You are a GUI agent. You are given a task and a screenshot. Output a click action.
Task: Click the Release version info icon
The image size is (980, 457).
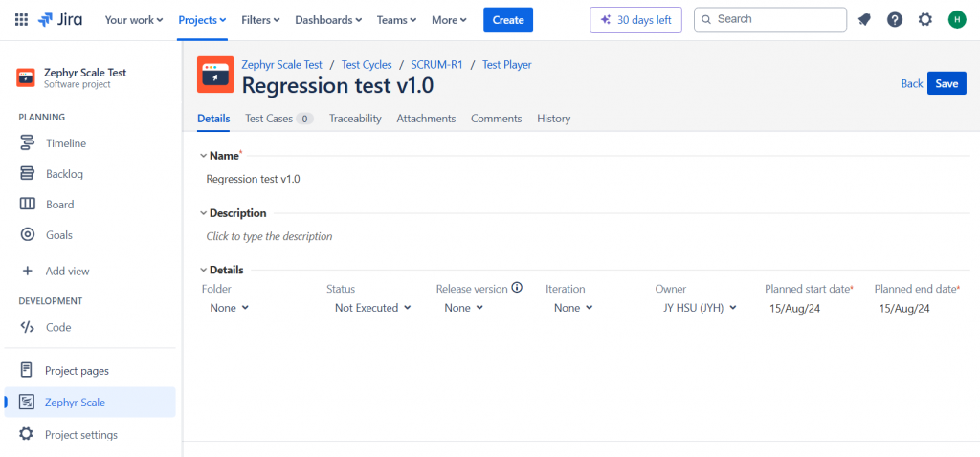[x=517, y=288]
